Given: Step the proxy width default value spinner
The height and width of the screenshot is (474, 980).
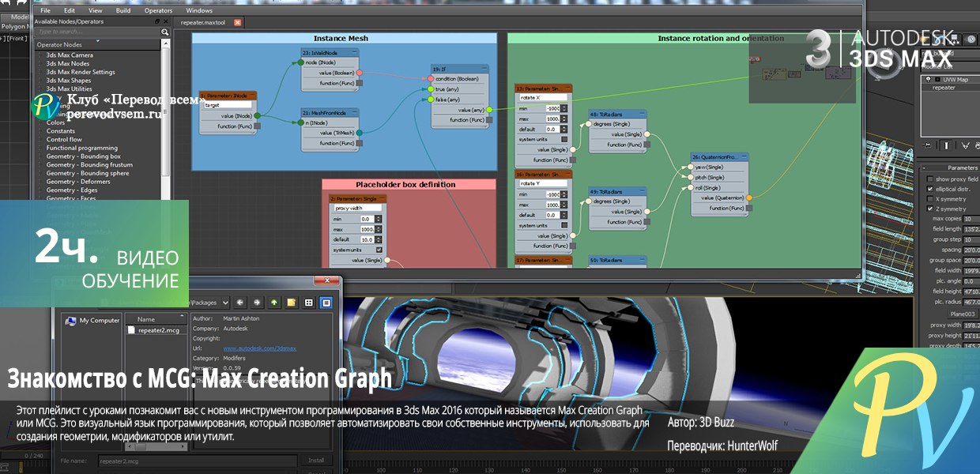Looking at the screenshot, I should pos(379,239).
